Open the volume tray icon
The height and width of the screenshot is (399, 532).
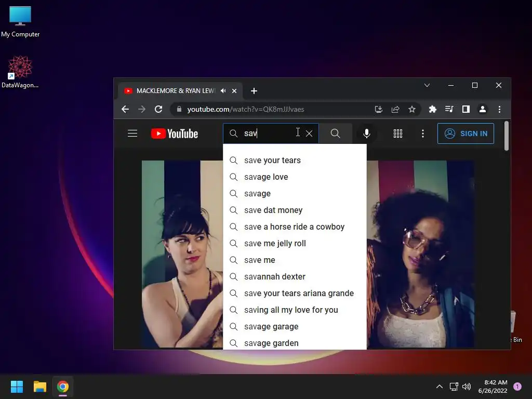[467, 387]
